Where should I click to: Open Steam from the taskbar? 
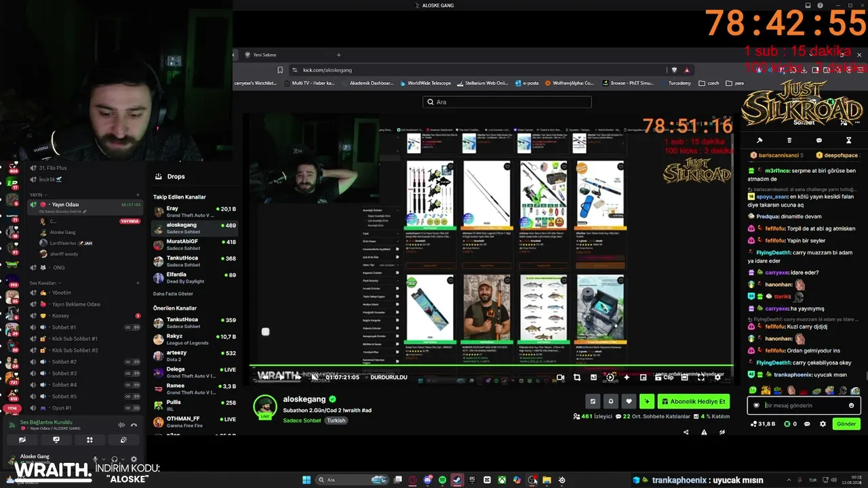point(457,480)
